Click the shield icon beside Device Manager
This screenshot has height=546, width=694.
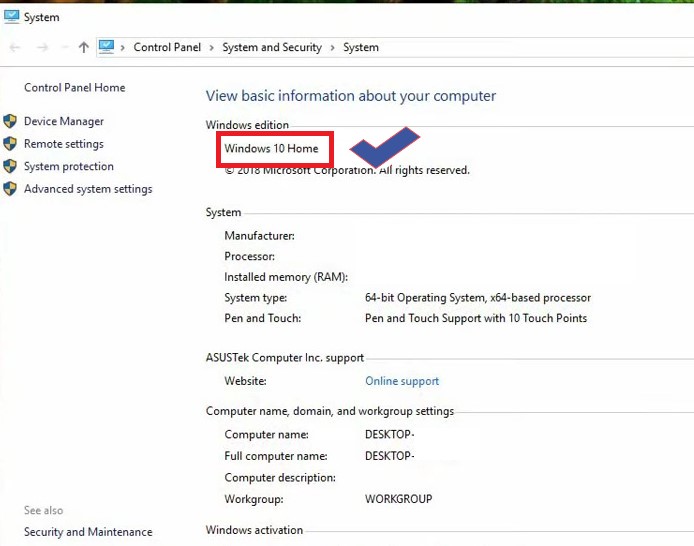pos(10,121)
